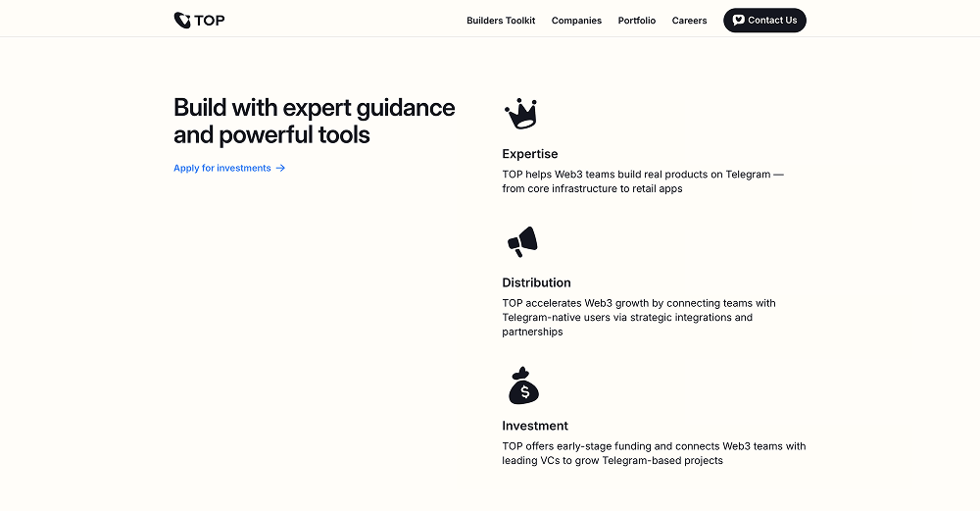Open the Portfolio nav link

(636, 20)
